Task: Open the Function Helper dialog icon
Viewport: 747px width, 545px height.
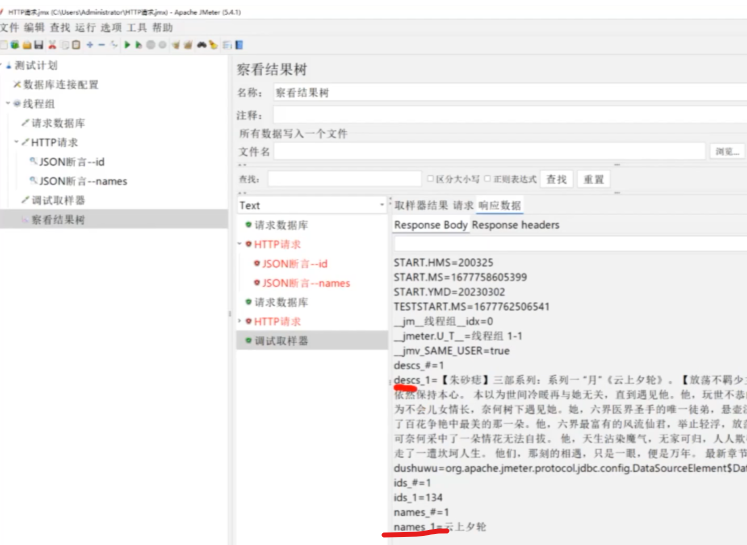Action: pyautogui.click(x=227, y=45)
